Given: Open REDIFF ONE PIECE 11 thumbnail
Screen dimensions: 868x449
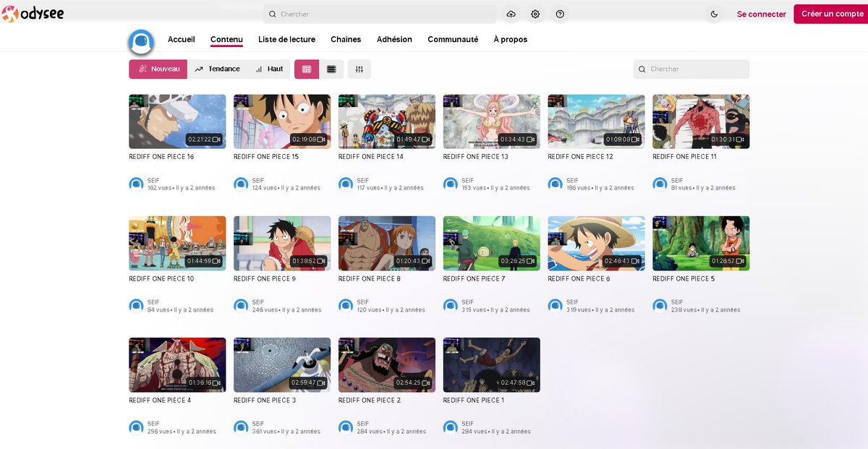Looking at the screenshot, I should tap(701, 121).
